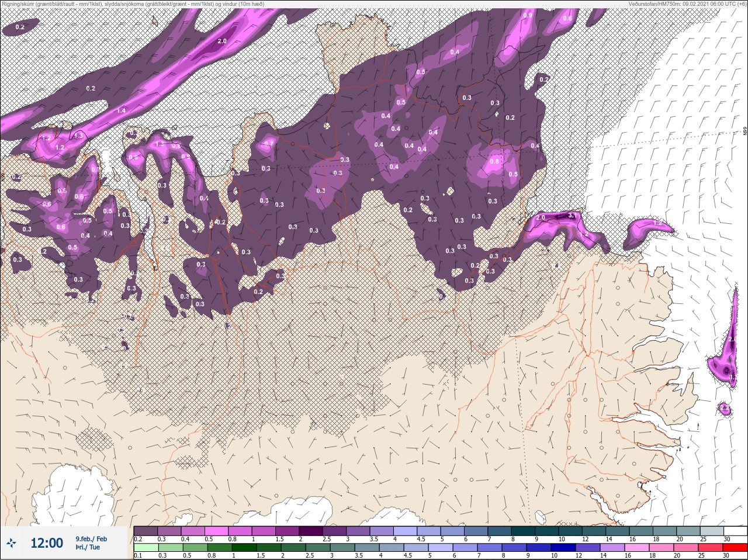This screenshot has height=560, width=748.
Task: Select navy blue 10 swatch in bottom legend row
Action: 563,548
